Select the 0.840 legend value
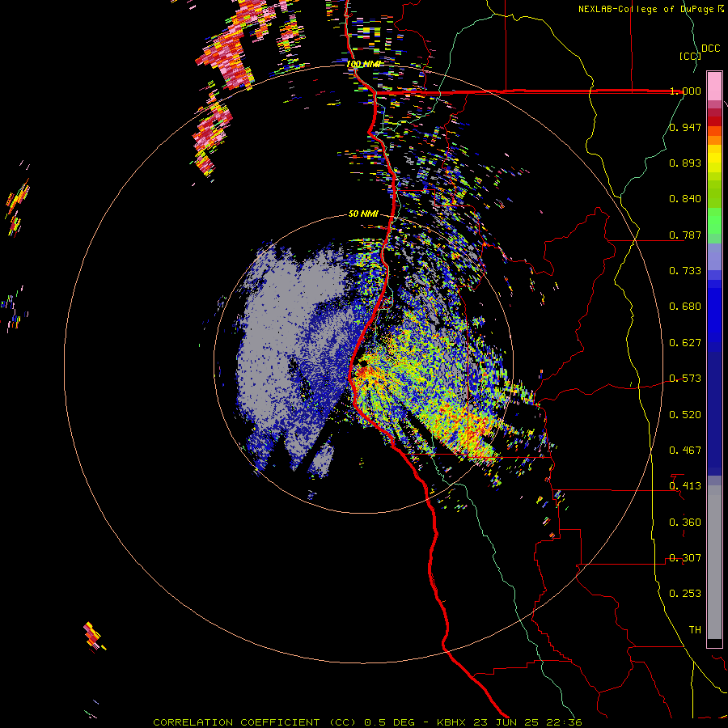The width and height of the screenshot is (728, 728). 685,199
